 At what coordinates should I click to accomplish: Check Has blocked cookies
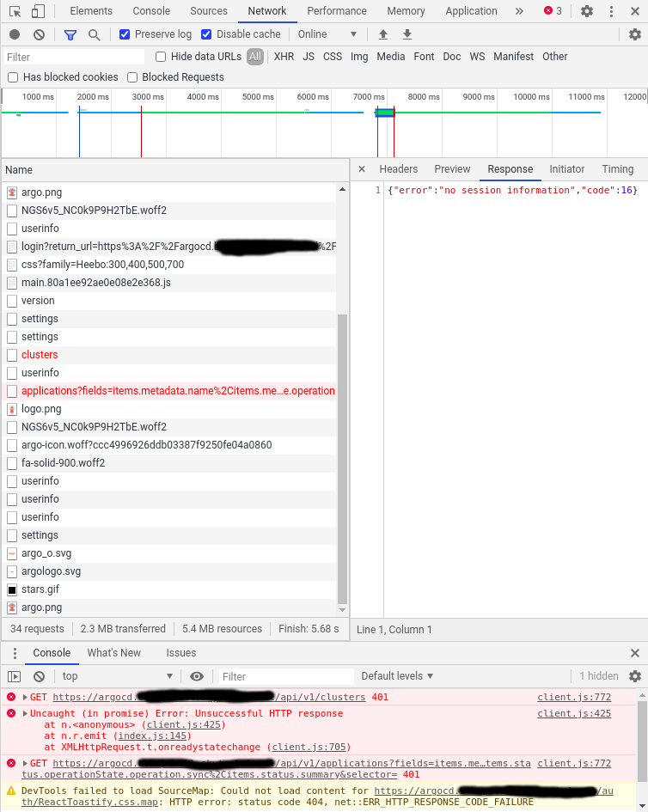(13, 77)
